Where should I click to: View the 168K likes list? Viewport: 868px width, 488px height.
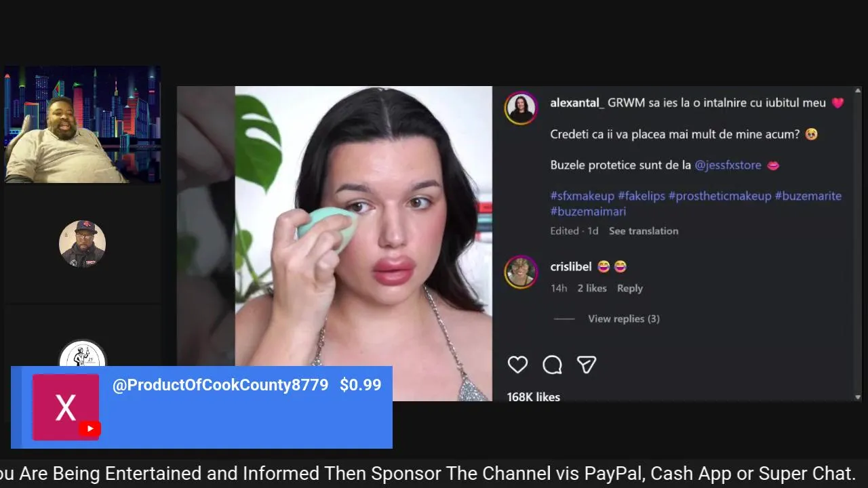(x=534, y=396)
